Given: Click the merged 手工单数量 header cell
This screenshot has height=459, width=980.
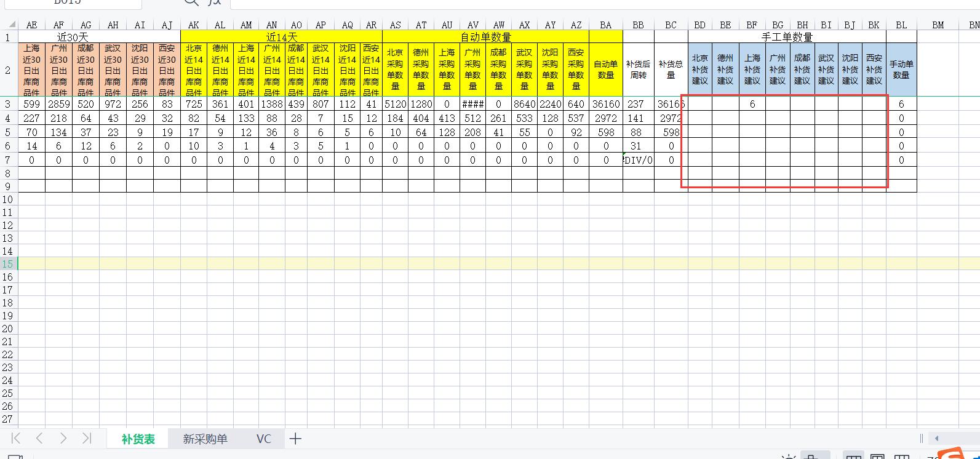Looking at the screenshot, I should [787, 37].
